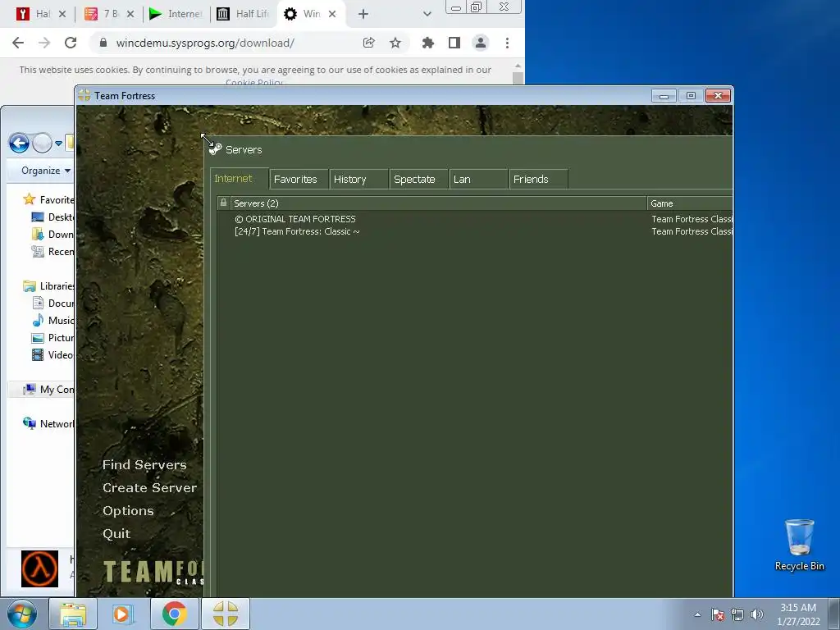The image size is (840, 630).
Task: Select Documents library in Explorer
Action: [x=52, y=304]
